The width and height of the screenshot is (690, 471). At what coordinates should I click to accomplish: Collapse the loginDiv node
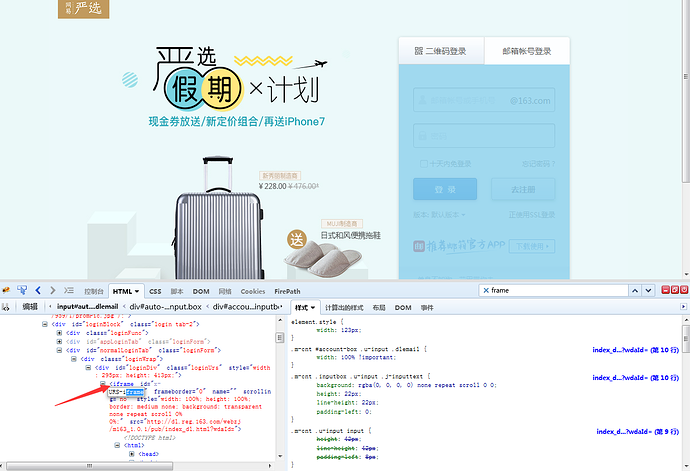click(88, 368)
